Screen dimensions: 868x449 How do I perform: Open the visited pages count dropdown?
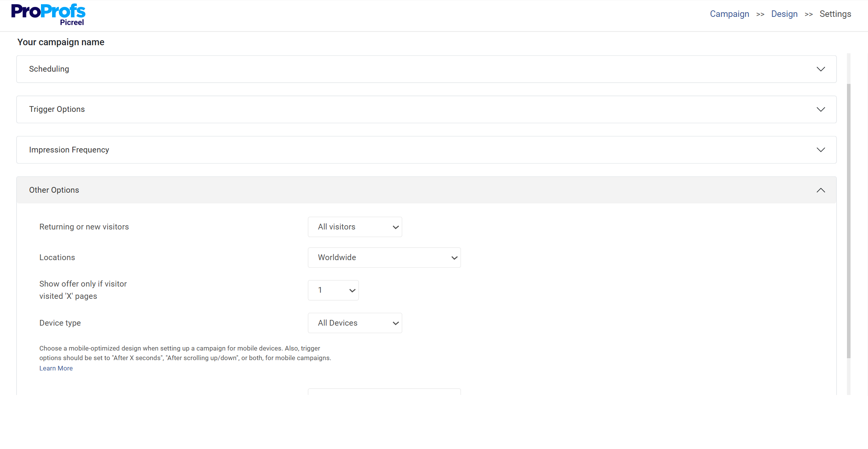(x=333, y=290)
